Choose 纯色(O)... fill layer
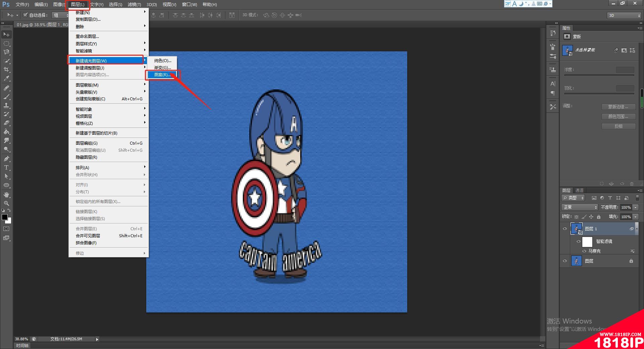The height and width of the screenshot is (349, 644). tap(162, 60)
